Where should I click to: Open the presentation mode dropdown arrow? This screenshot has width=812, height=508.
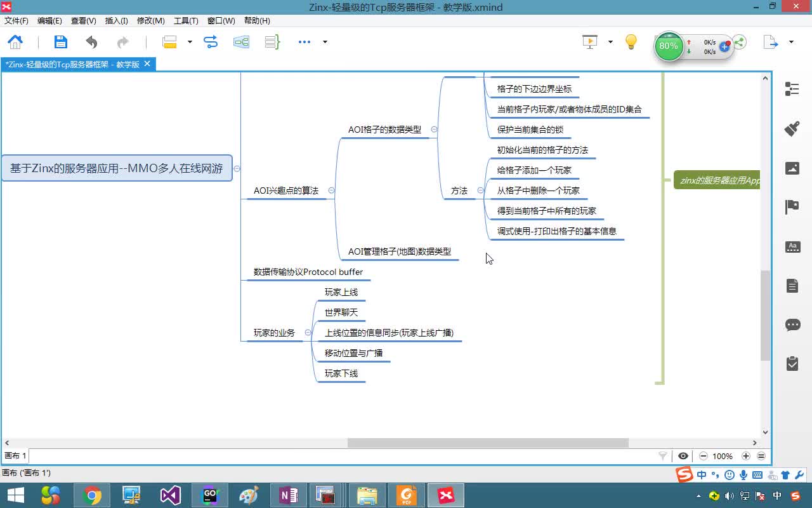pyautogui.click(x=610, y=42)
